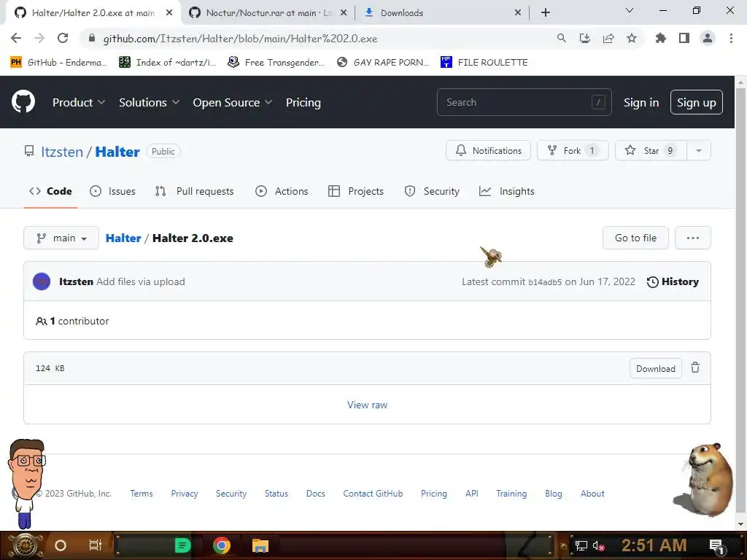The image size is (747, 560).
Task: Expand the Solutions menu
Action: tap(149, 102)
